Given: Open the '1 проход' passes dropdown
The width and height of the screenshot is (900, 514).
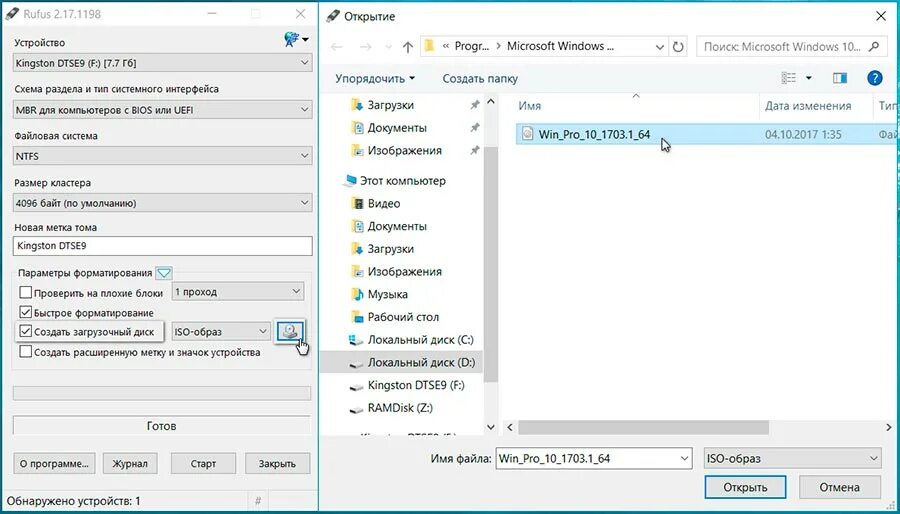Looking at the screenshot, I should (x=238, y=291).
